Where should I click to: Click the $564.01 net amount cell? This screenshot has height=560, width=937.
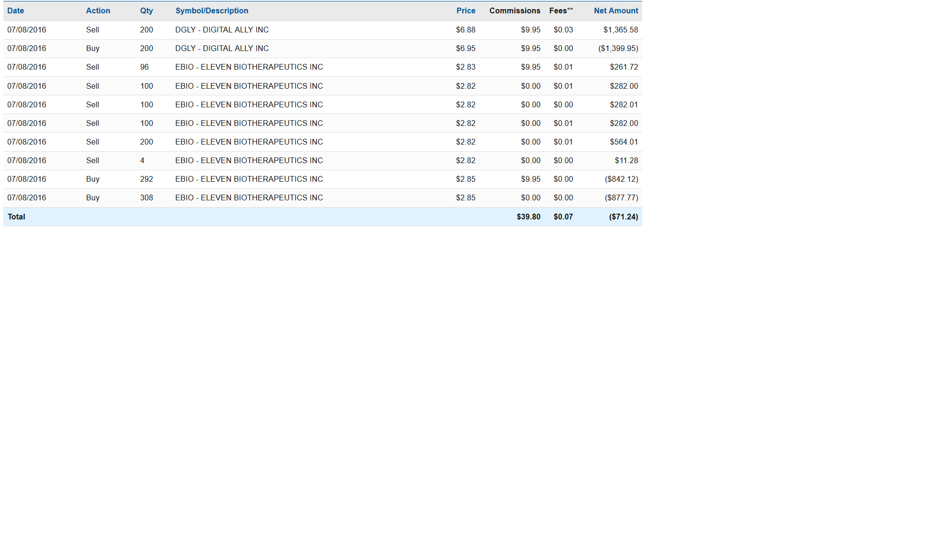624,142
